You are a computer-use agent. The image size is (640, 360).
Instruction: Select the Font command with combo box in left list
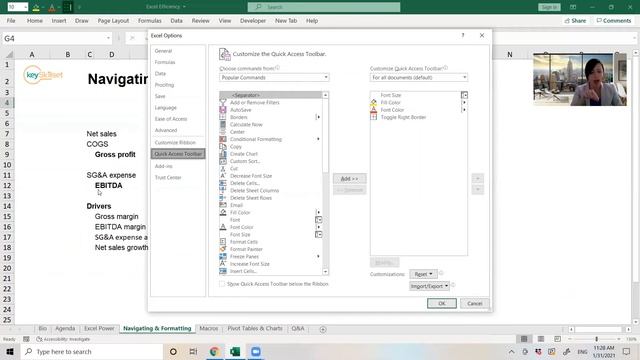coord(271,220)
